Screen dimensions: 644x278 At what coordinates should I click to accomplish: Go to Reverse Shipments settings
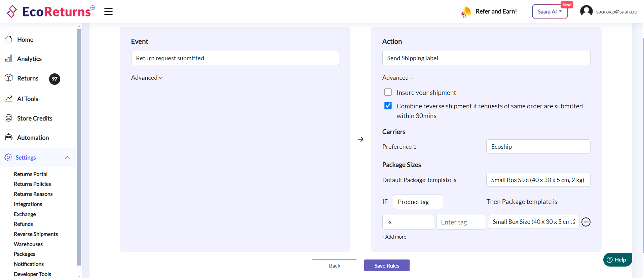pyautogui.click(x=36, y=234)
